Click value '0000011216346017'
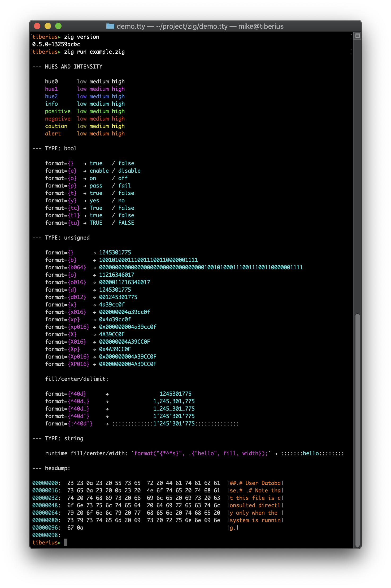Viewport: 391px width, 588px height. [x=125, y=282]
